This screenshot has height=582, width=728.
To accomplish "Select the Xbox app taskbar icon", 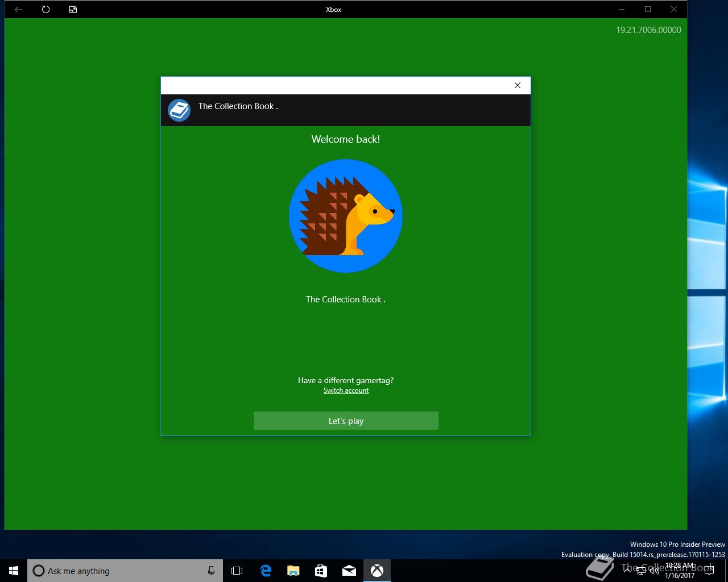I will [377, 571].
